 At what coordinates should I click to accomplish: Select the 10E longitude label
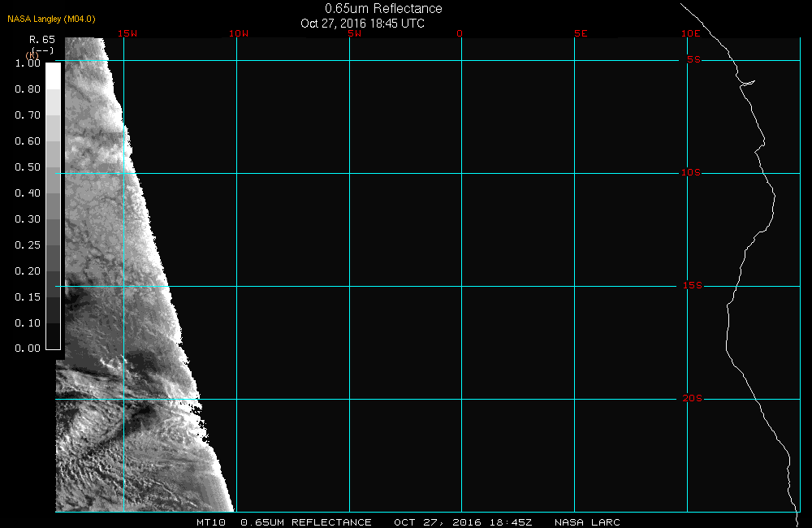tap(690, 33)
